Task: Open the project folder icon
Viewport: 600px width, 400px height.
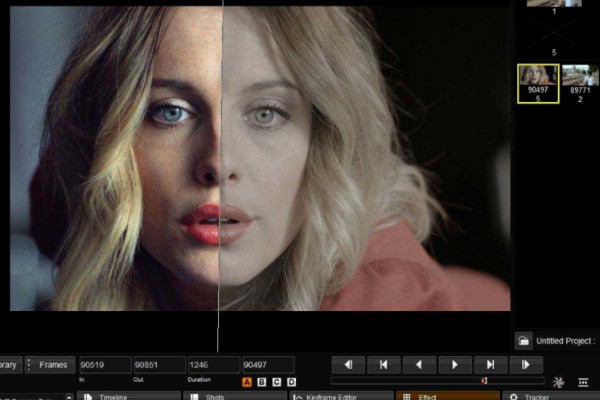Action: [523, 341]
